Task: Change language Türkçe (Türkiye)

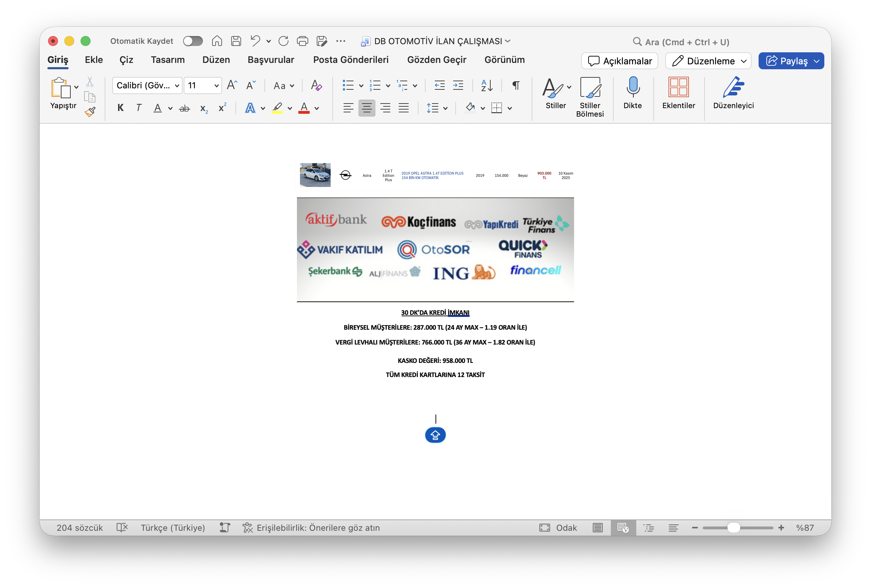Action: 173,528
